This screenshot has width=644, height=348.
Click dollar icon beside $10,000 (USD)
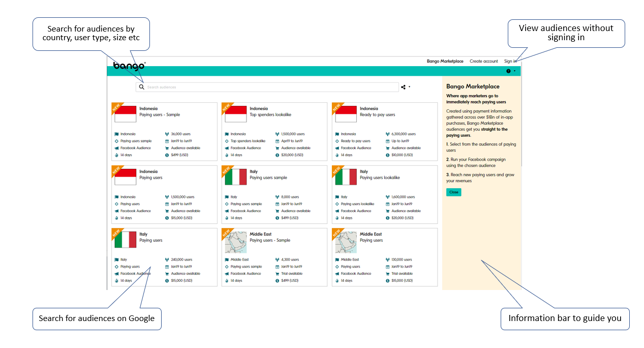[x=387, y=155]
